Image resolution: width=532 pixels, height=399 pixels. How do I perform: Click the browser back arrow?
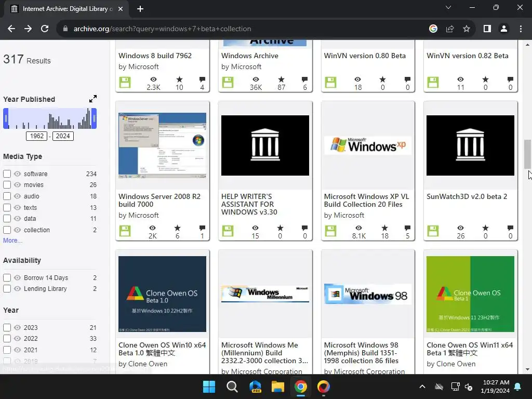tap(11, 29)
